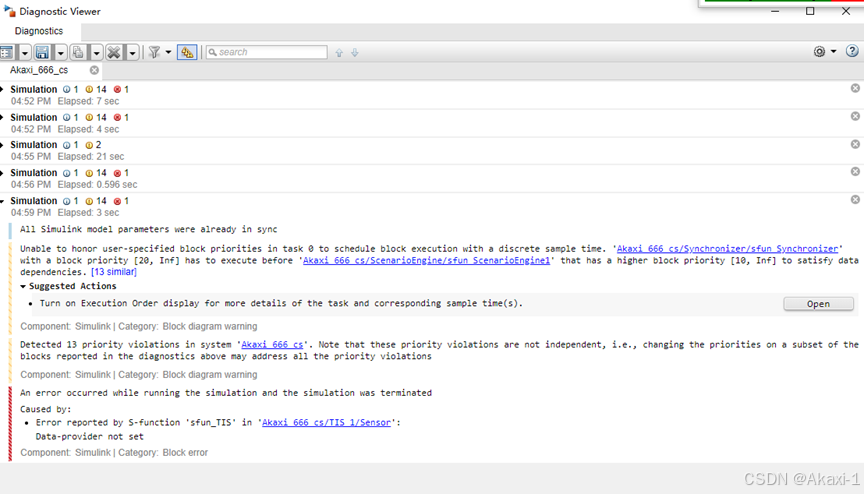Click the error icon in the 4 sec simulation row
Screen dimensions: 864x494
pyautogui.click(x=117, y=117)
